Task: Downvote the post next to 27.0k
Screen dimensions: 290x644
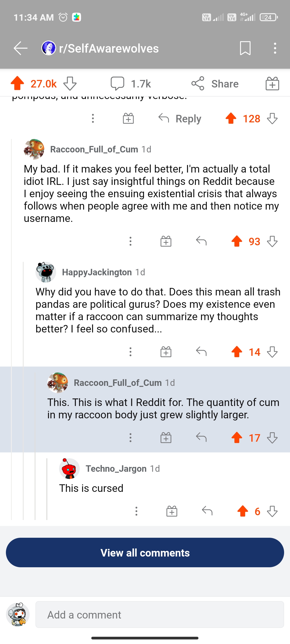Action: (70, 83)
